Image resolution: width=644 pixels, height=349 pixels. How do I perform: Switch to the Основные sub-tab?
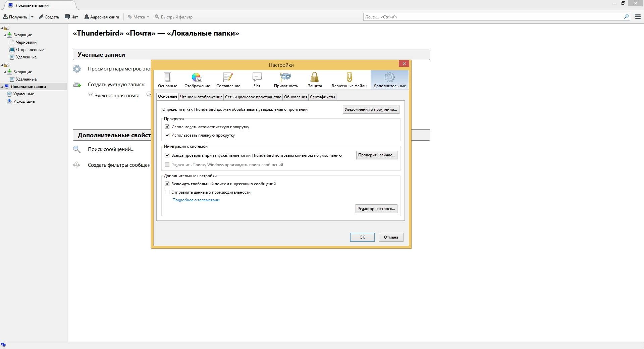click(167, 96)
